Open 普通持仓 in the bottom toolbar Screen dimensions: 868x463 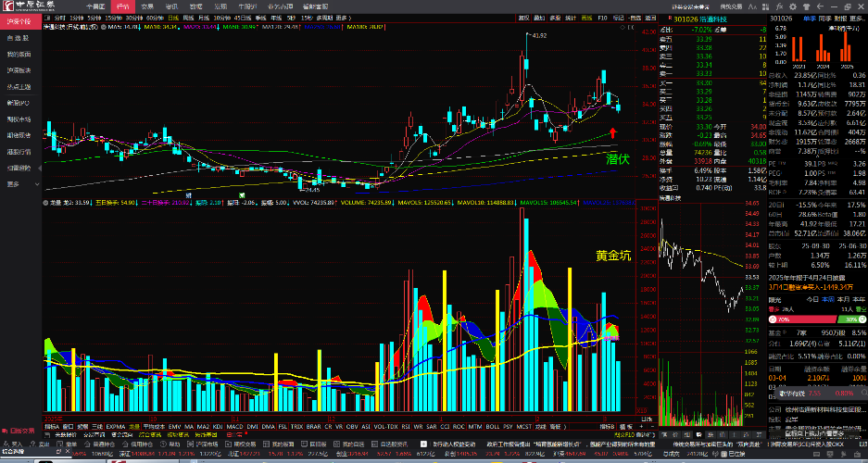pyautogui.click(x=100, y=444)
